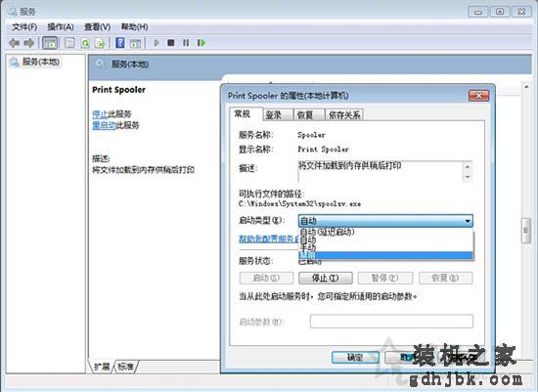Click the green Refresh toolbar icon

85,43
